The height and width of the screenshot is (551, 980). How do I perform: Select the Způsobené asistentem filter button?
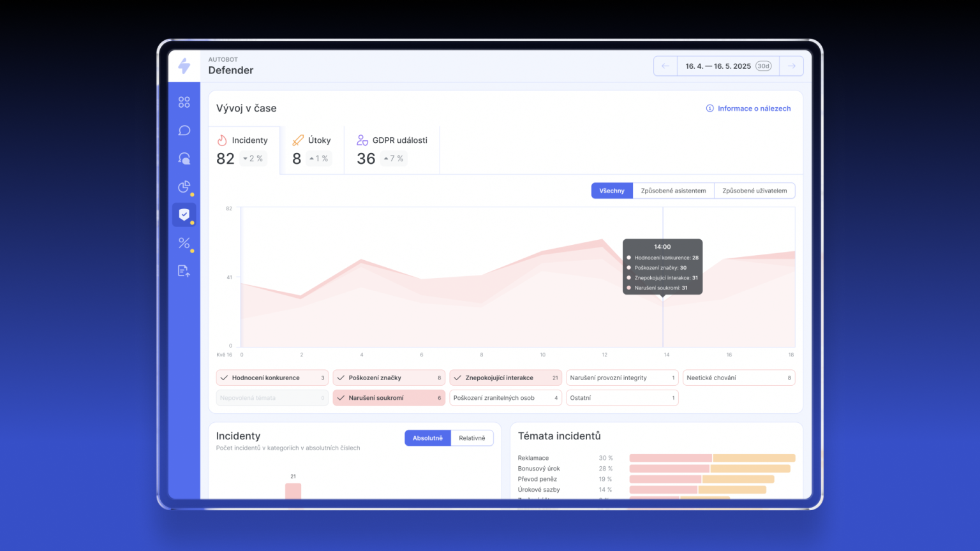click(x=673, y=191)
